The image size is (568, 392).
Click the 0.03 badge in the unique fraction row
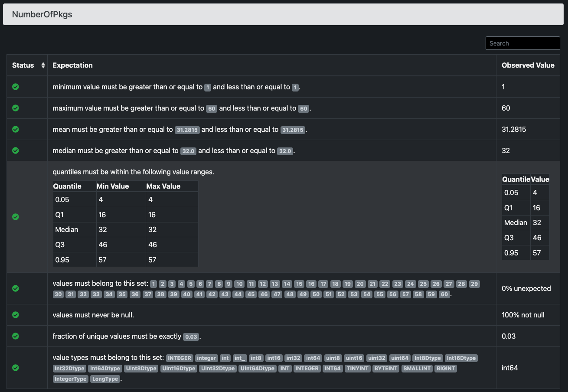(191, 336)
